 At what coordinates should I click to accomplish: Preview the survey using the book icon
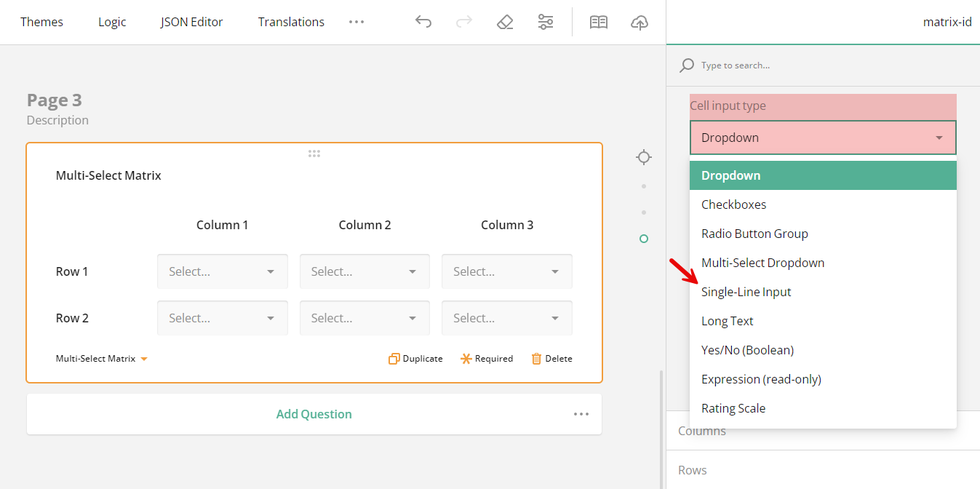click(x=599, y=22)
